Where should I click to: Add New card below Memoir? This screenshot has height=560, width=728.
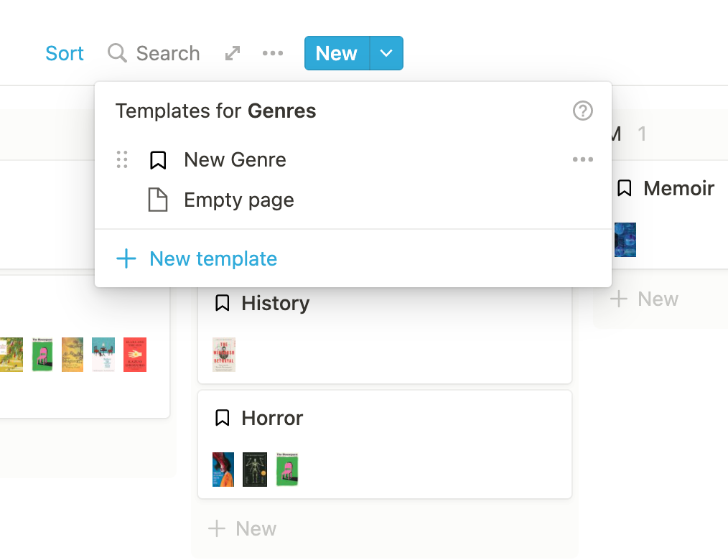(x=644, y=299)
